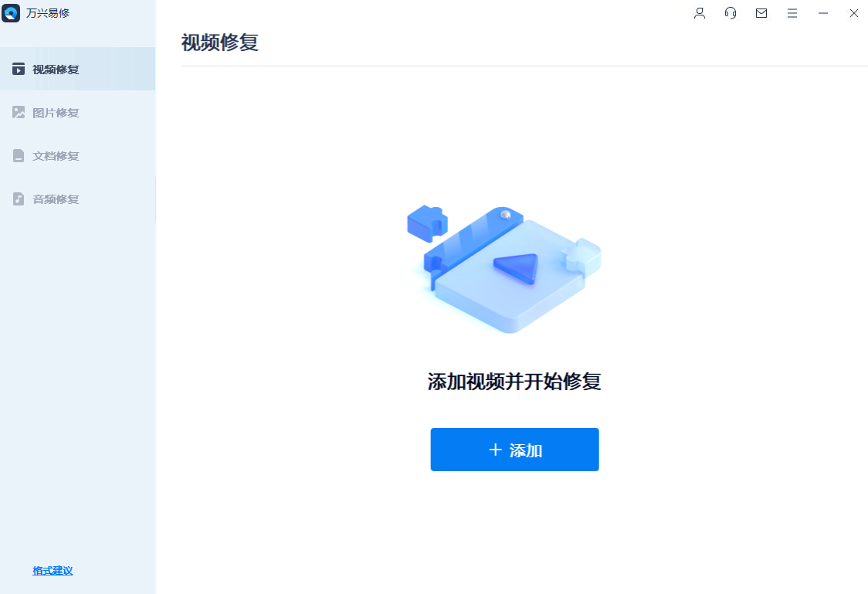Screen dimensions: 868x594
Task: Select the 文档修复 document repair icon
Action: pos(19,155)
